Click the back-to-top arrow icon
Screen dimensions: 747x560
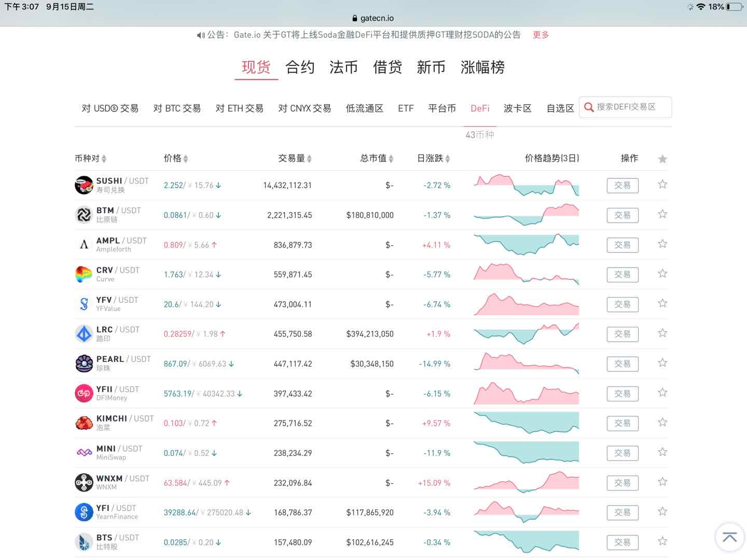coord(730,537)
